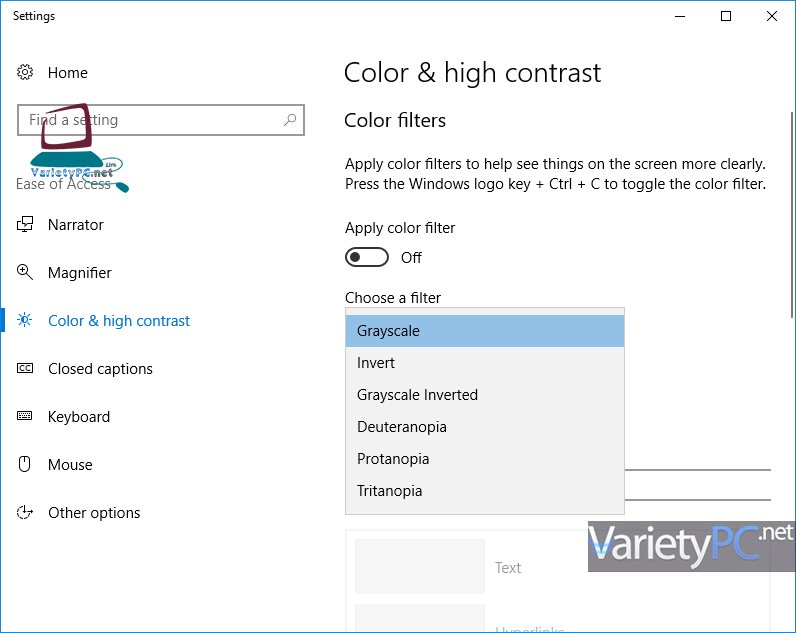Click the Narrator icon in sidebar
The image size is (796, 633).
click(26, 225)
